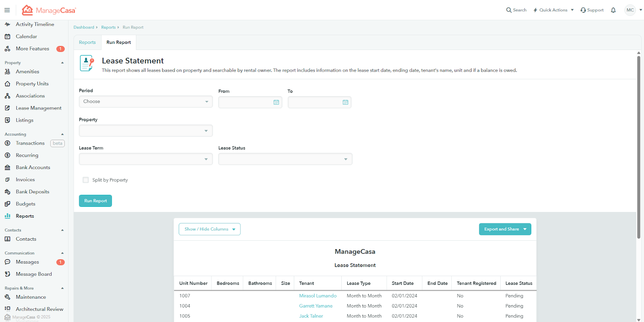Open the hamburger menu icon
Image resolution: width=644 pixels, height=322 pixels.
coord(7,10)
